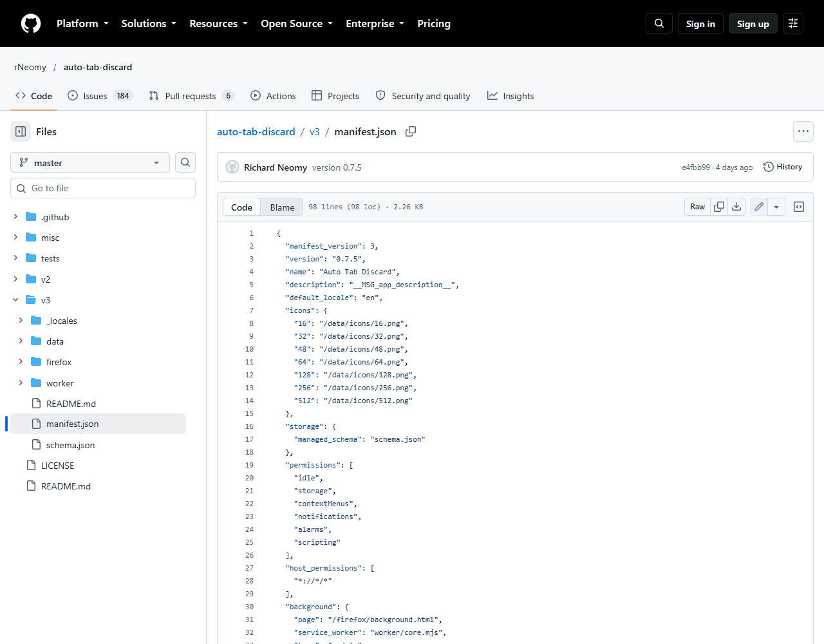Open rNeomy owner link
This screenshot has width=824, height=644.
point(30,67)
